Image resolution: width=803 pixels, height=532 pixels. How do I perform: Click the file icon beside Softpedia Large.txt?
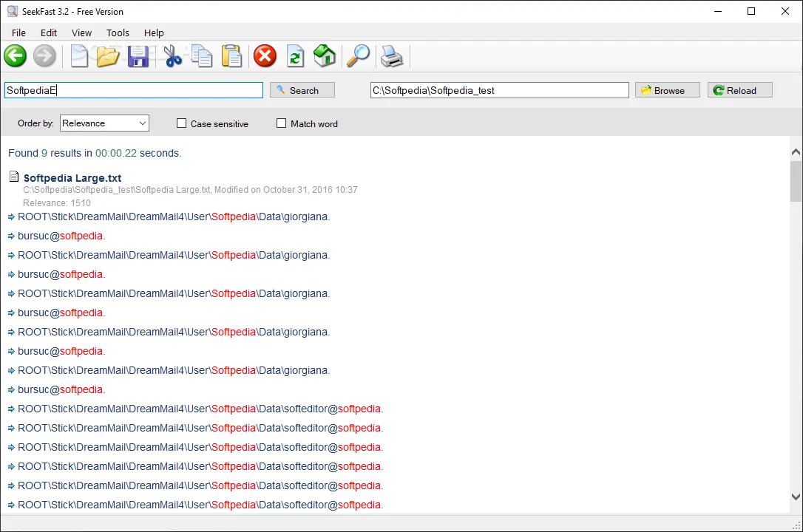coord(14,177)
